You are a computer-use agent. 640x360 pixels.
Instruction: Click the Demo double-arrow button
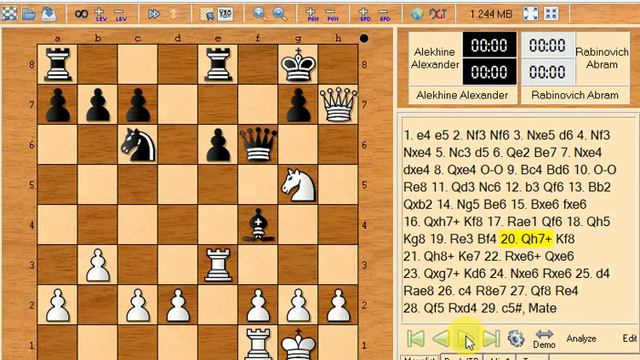[x=544, y=339]
